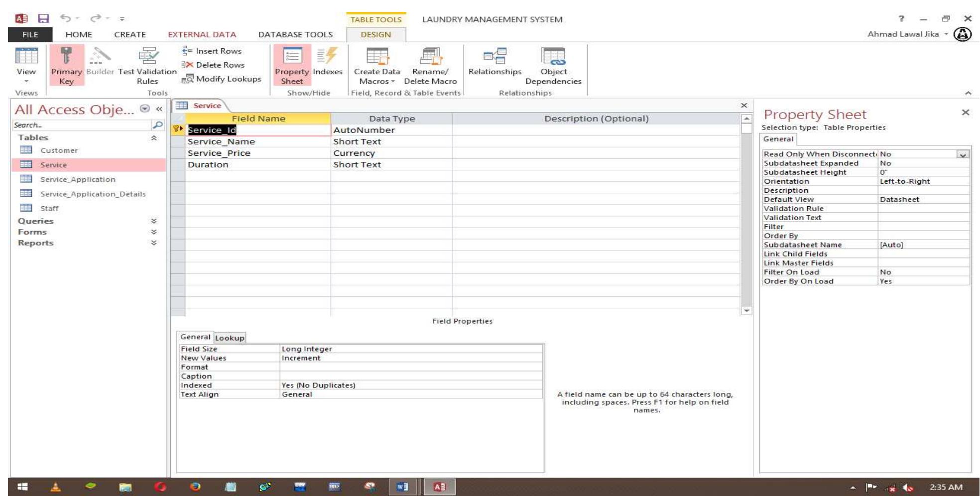Open the Lookup tab in Field Properties
The image size is (980, 496).
230,337
